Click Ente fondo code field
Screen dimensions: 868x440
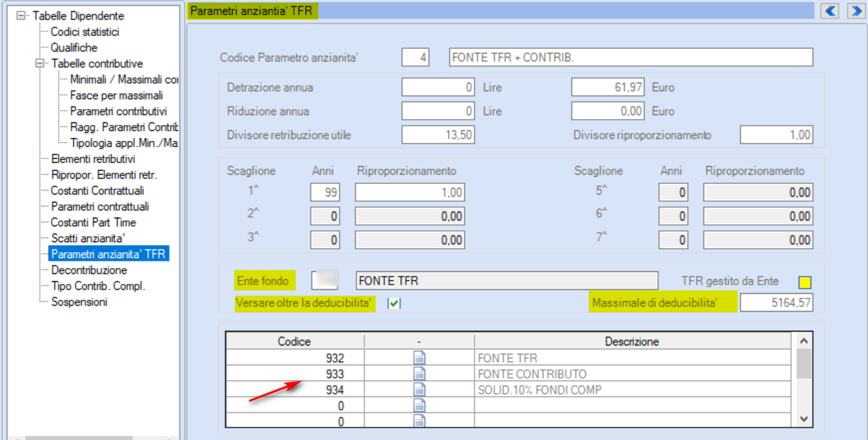tap(325, 281)
